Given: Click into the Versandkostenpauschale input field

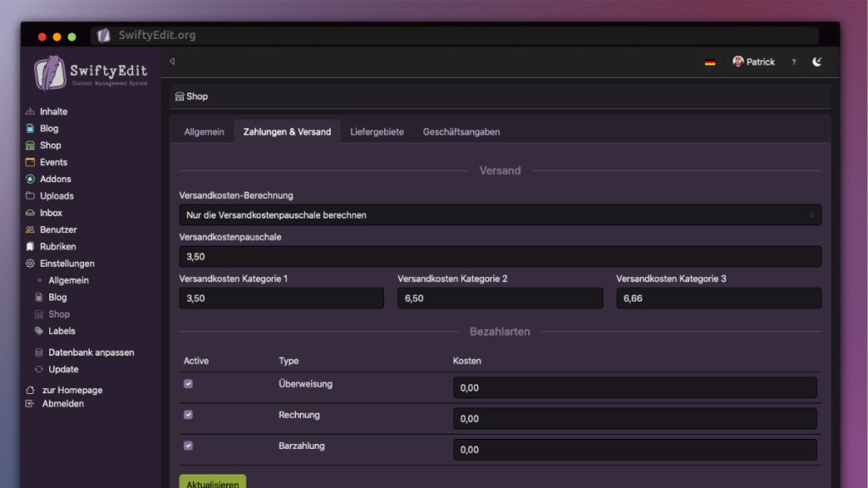Looking at the screenshot, I should 499,257.
